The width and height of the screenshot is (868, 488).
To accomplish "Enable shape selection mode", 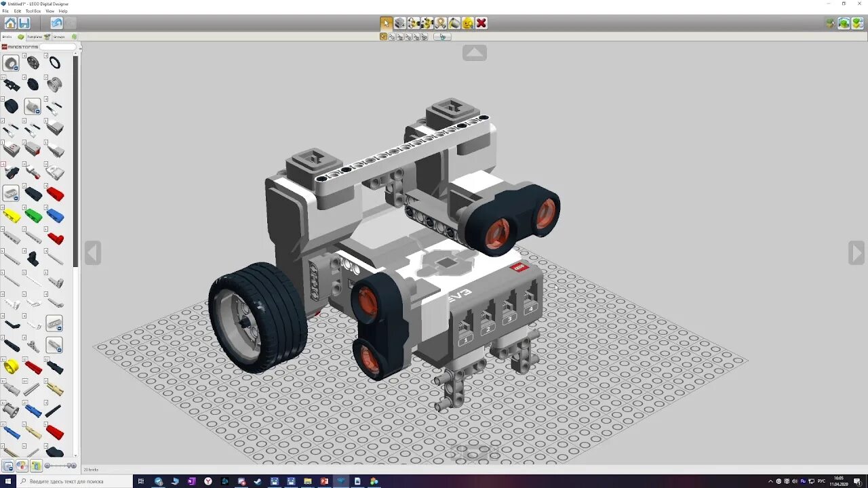I will (x=416, y=37).
